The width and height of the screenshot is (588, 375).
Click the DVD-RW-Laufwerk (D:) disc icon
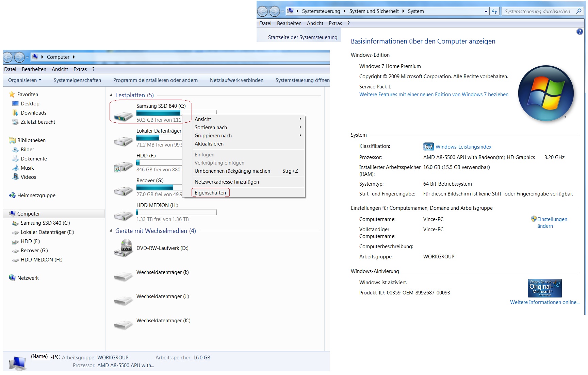tap(123, 248)
